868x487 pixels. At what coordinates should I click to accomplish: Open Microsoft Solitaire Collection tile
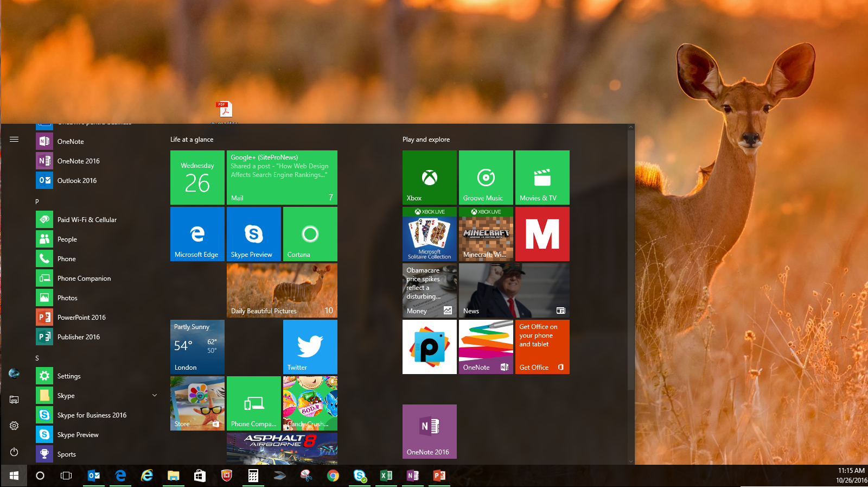[x=430, y=234]
